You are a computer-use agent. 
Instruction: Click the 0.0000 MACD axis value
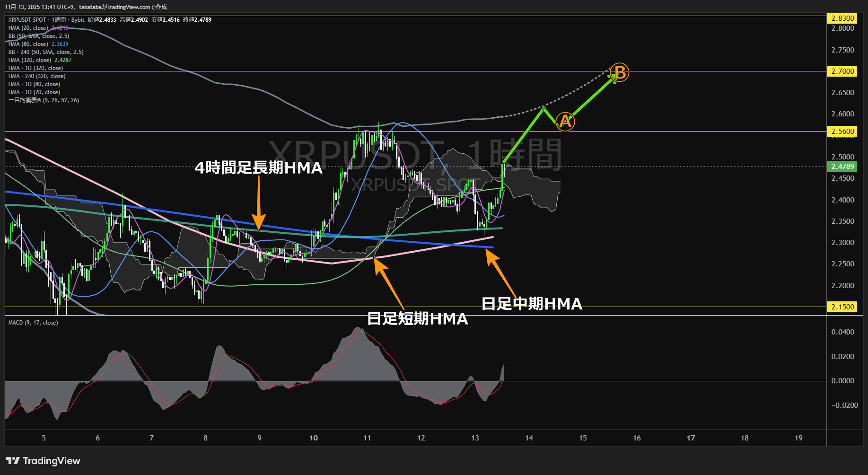click(x=843, y=380)
